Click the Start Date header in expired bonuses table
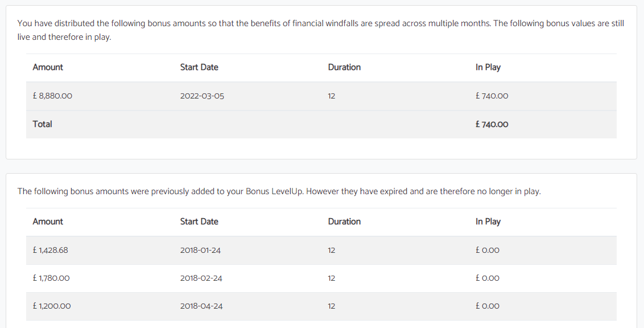The image size is (644, 328). click(199, 222)
